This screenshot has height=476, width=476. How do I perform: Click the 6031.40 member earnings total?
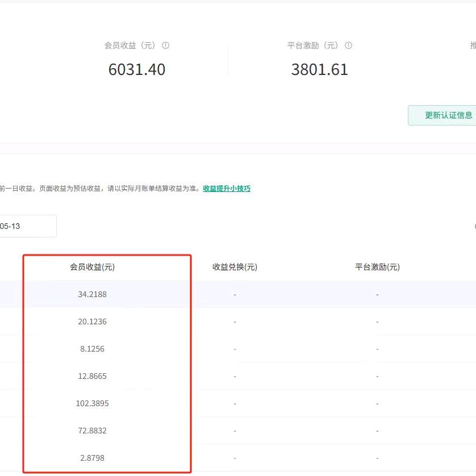[137, 69]
